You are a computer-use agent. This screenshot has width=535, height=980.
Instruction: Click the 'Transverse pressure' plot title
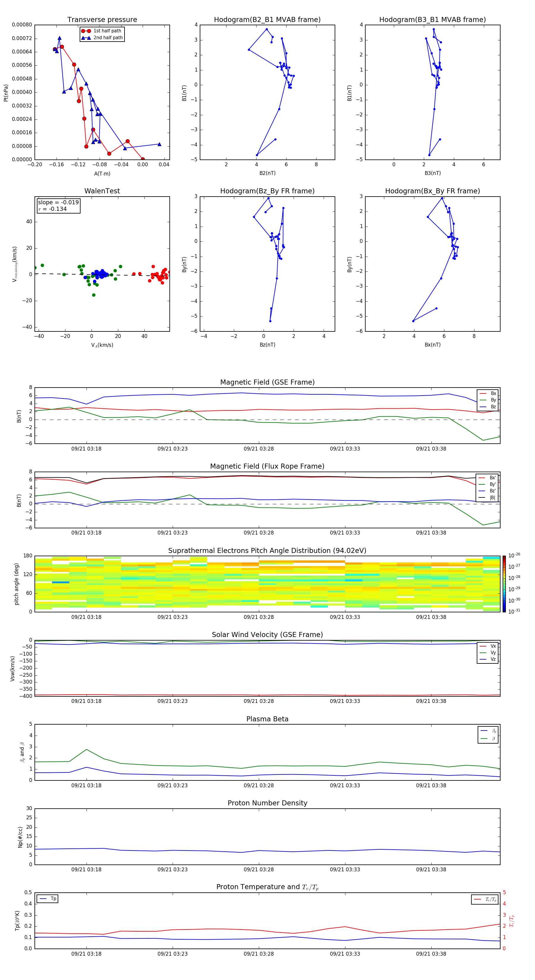[x=102, y=20]
